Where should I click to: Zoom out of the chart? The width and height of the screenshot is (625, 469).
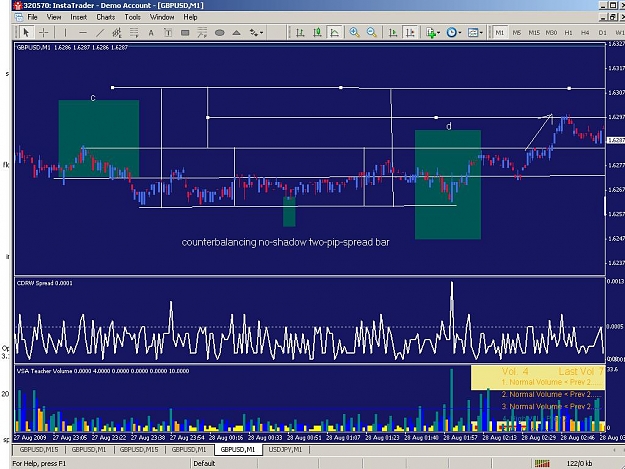tap(371, 33)
